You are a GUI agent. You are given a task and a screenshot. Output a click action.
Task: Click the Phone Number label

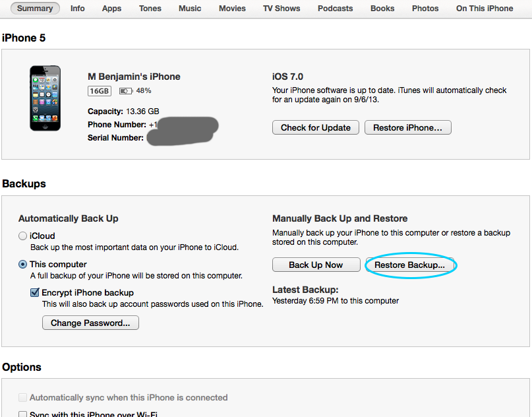click(117, 125)
